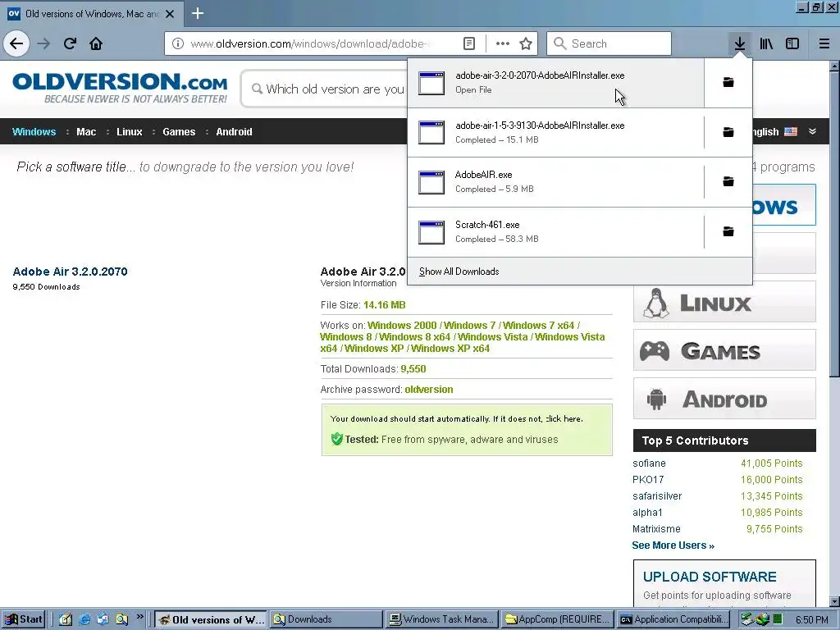Select Windows in the site navigation

tap(34, 132)
